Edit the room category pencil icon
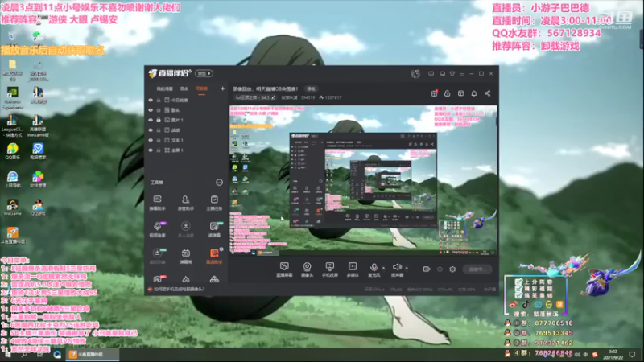 click(x=273, y=97)
